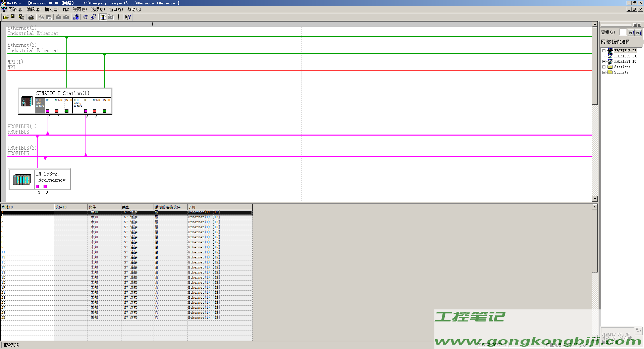The height and width of the screenshot is (349, 644).
Task: Click the green PN-IO port of second CPU
Action: [x=105, y=111]
